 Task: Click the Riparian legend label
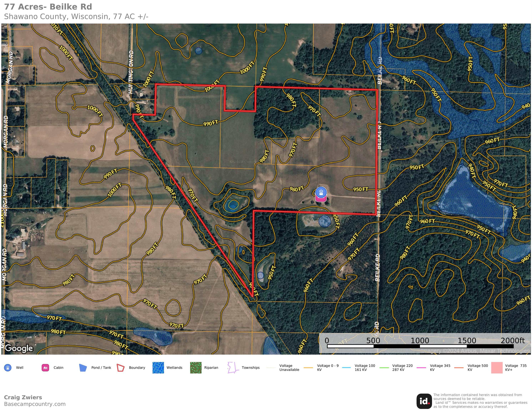[x=211, y=368]
